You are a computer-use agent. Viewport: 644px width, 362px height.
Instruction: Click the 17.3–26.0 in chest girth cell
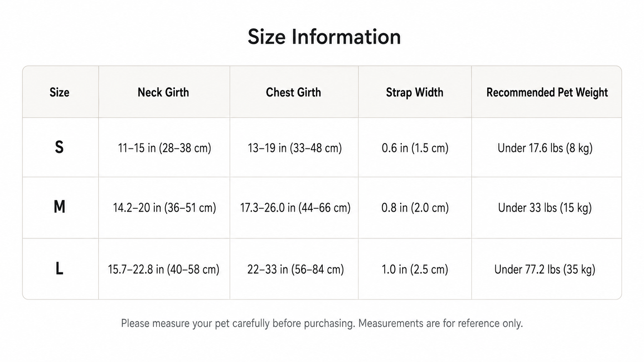coord(295,208)
